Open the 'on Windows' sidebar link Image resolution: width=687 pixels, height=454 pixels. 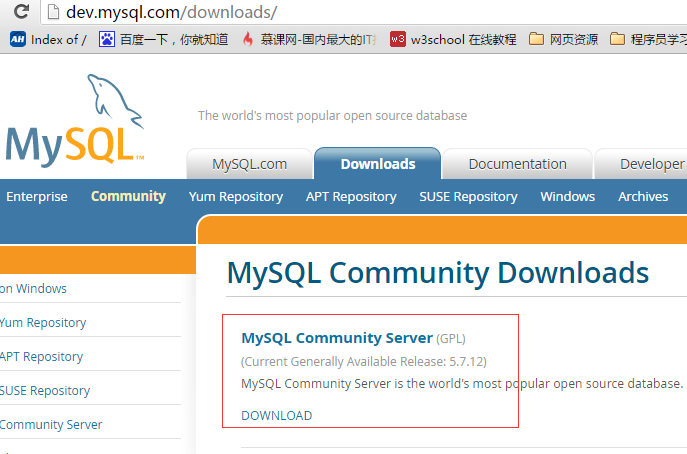click(33, 288)
